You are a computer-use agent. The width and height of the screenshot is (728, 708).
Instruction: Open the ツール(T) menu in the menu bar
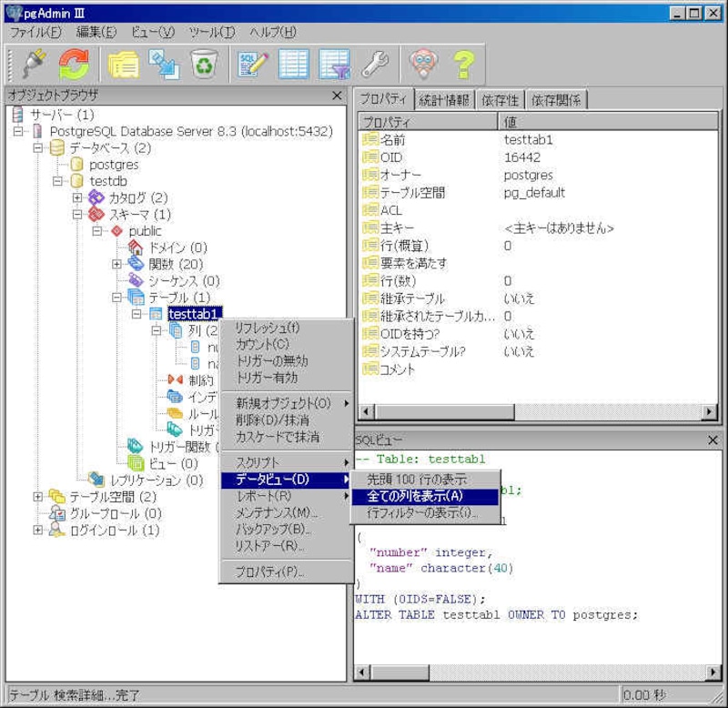211,32
